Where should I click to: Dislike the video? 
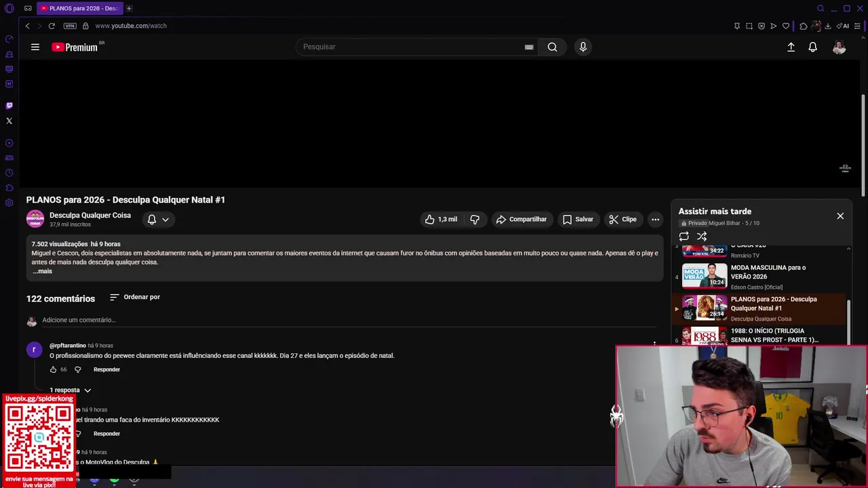tap(475, 220)
